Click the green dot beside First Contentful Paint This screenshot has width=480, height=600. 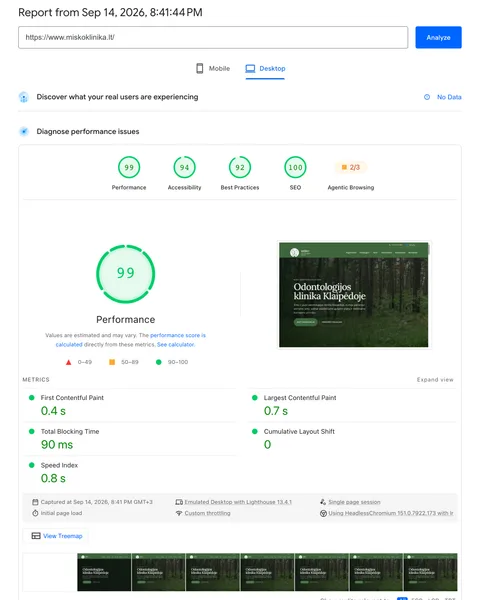click(32, 398)
